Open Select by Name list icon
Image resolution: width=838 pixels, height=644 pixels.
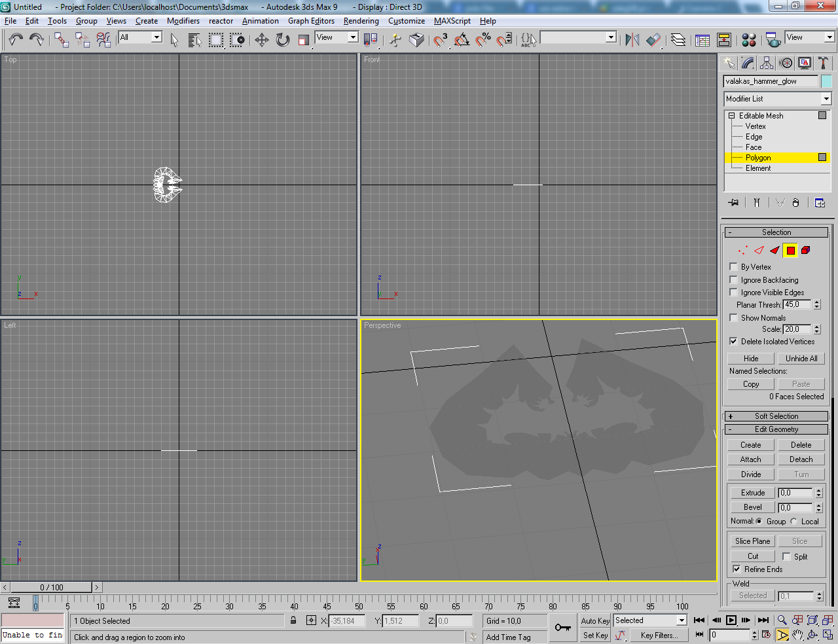coord(194,40)
